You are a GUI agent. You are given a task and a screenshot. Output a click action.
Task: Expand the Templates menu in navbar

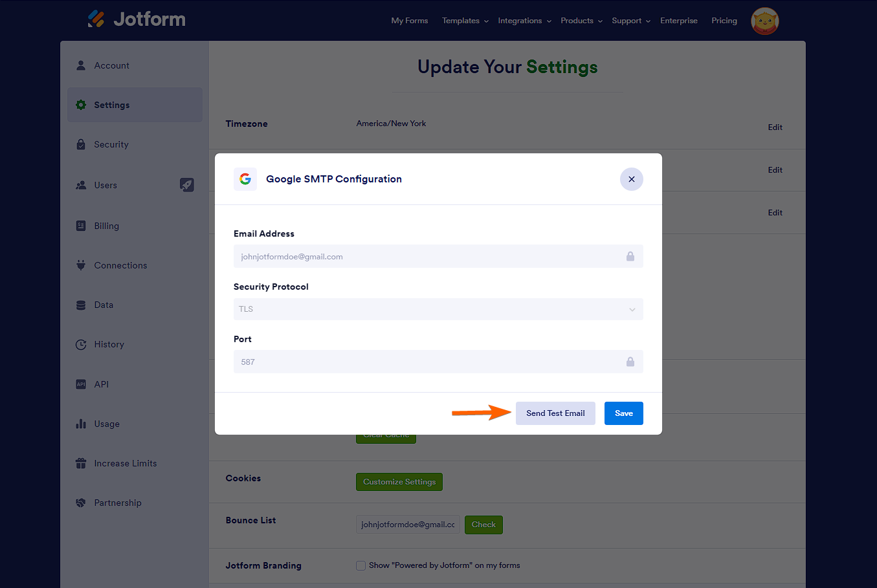pos(465,21)
